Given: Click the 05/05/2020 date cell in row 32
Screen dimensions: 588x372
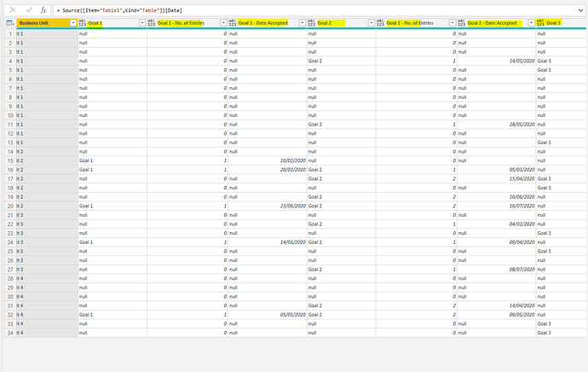Looking at the screenshot, I should [268, 315].
